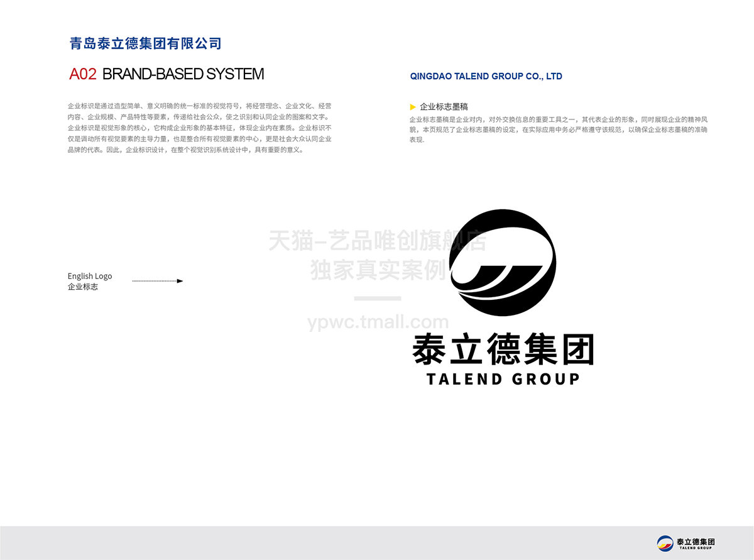Viewport: 754px width, 560px height.
Task: Click QINGDAO TALEND GROUP CO., LTD heading
Action: pos(486,76)
